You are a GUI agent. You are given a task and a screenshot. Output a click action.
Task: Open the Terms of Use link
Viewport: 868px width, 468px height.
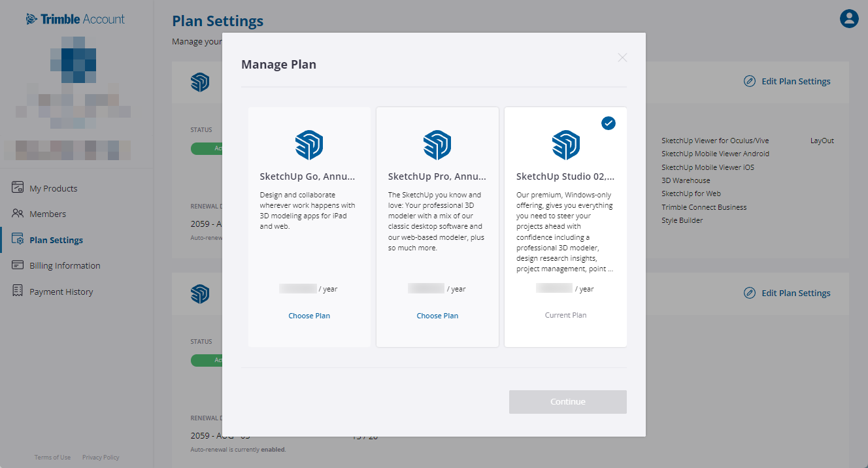click(x=52, y=458)
